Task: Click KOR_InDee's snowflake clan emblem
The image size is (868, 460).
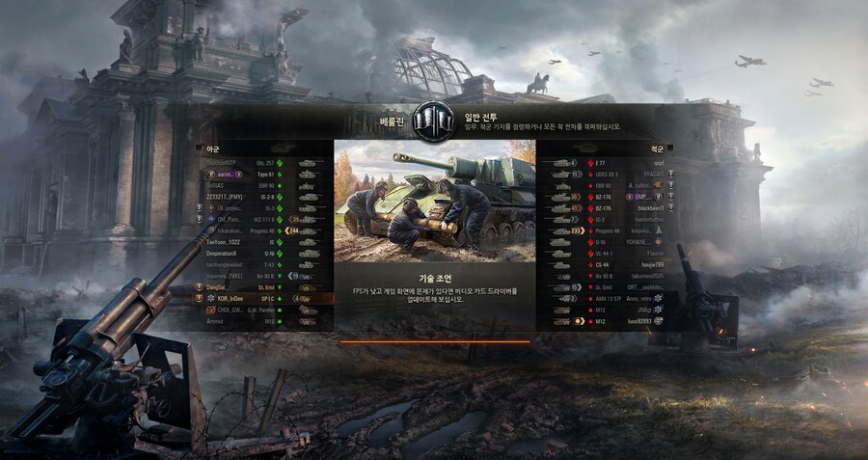Action: click(x=210, y=298)
